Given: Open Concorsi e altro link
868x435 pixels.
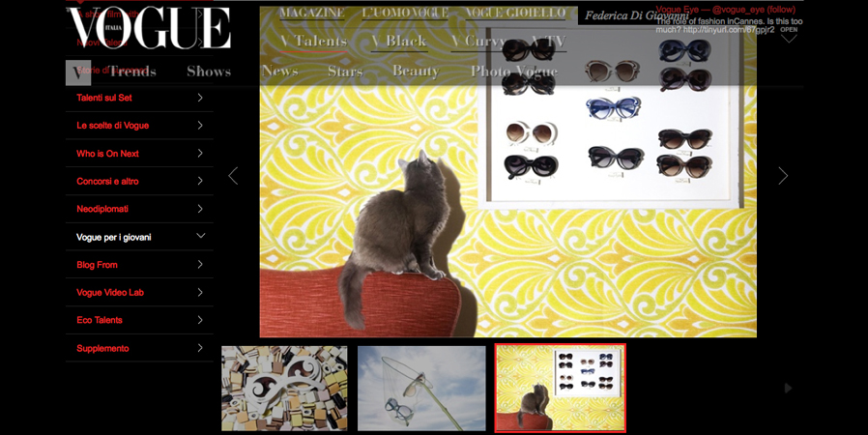Looking at the screenshot, I should point(108,181).
